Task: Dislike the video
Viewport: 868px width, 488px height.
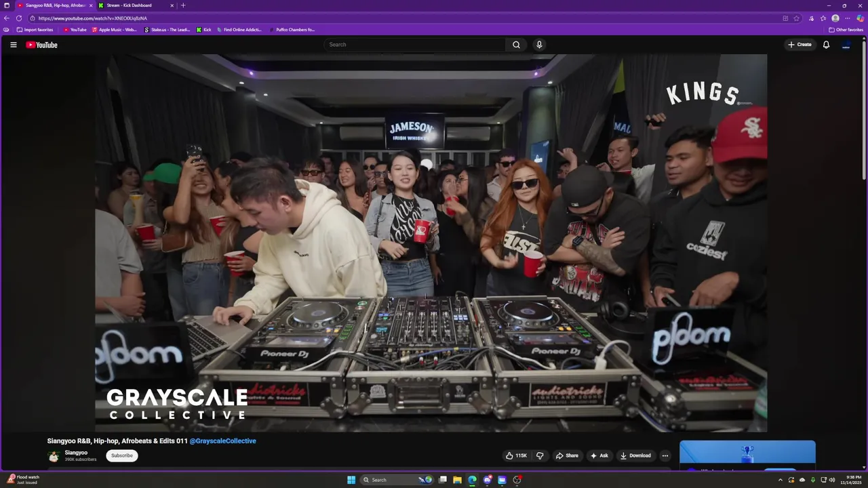Action: click(x=540, y=455)
